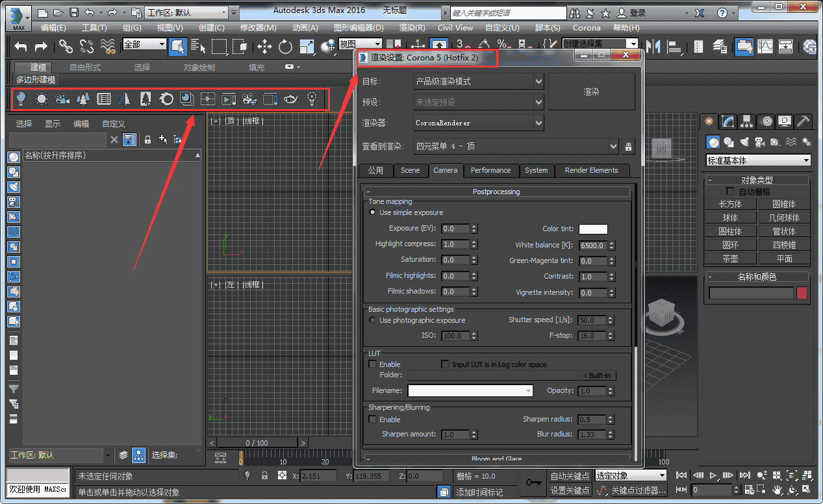Open the Color tint color swatch
The height and width of the screenshot is (504, 823).
594,229
